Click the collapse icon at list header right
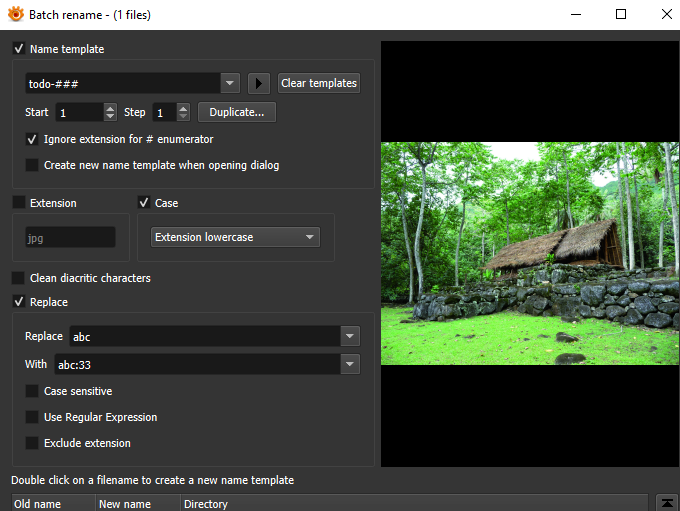Viewport: 680px width, 511px height. [x=668, y=502]
